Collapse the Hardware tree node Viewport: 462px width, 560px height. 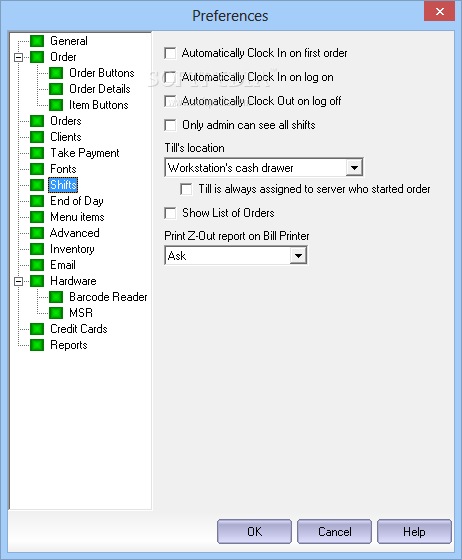(19, 281)
